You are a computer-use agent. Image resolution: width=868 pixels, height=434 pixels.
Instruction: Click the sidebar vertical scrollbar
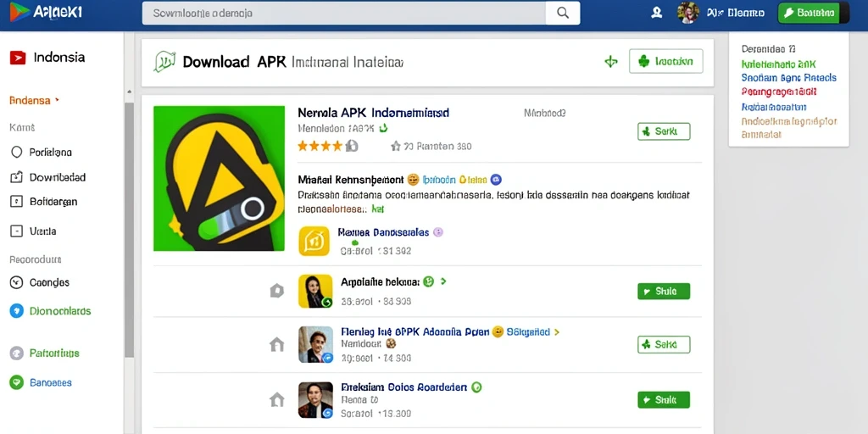pyautogui.click(x=129, y=230)
